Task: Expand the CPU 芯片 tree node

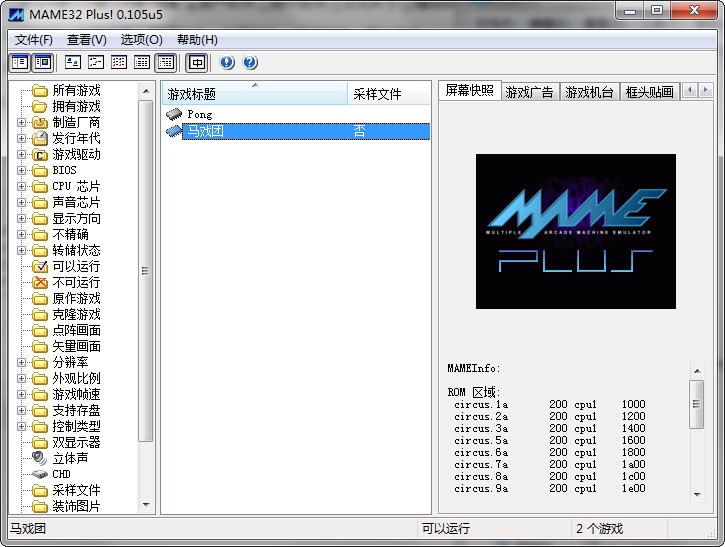Action: (21, 186)
